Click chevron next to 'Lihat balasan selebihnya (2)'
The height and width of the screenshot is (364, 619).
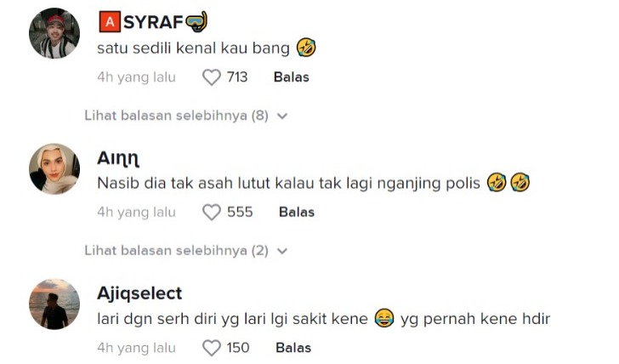pos(282,251)
